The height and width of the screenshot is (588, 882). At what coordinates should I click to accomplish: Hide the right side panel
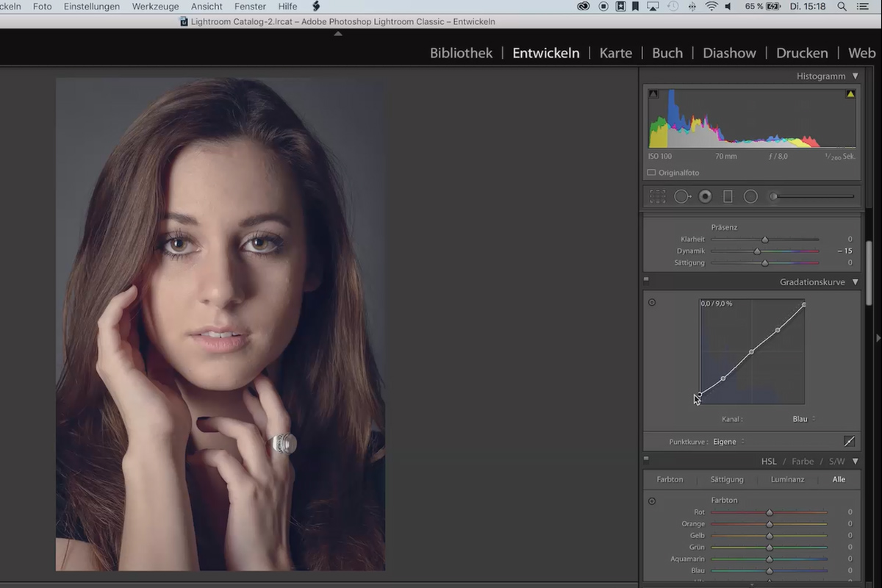tap(878, 337)
